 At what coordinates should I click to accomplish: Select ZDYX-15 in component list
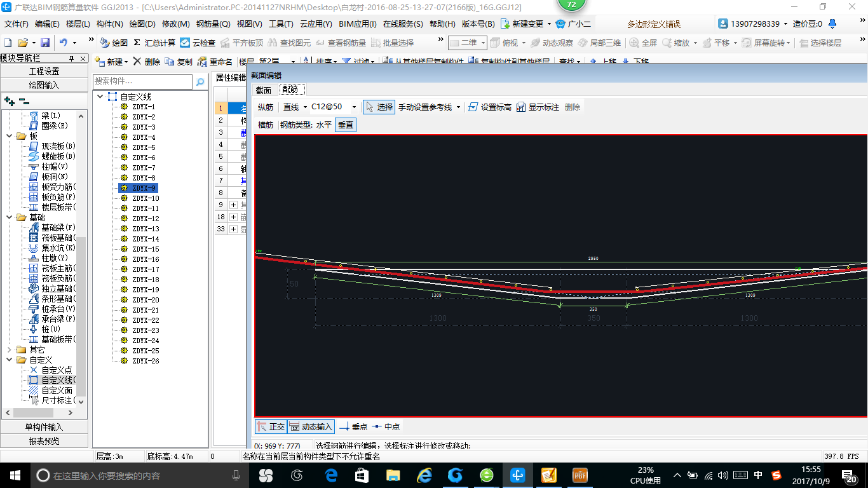(x=146, y=249)
